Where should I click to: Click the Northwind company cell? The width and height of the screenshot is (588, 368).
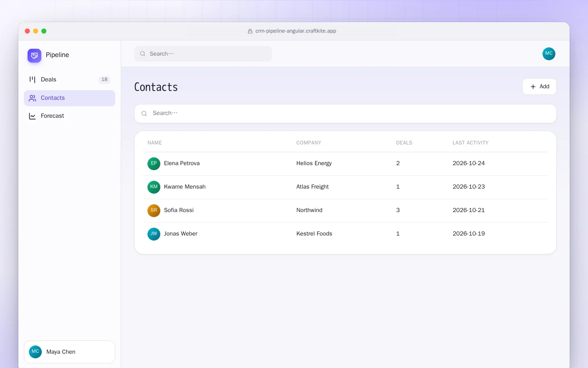310,210
